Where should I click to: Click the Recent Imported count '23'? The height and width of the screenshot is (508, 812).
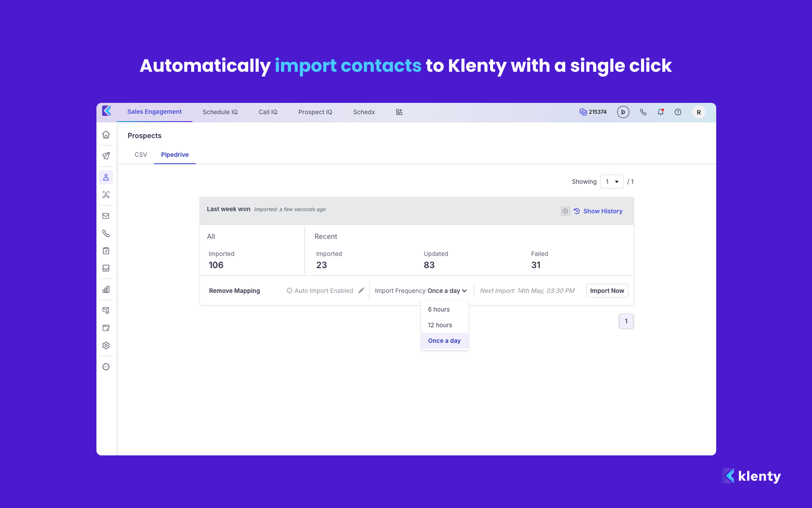tap(321, 265)
